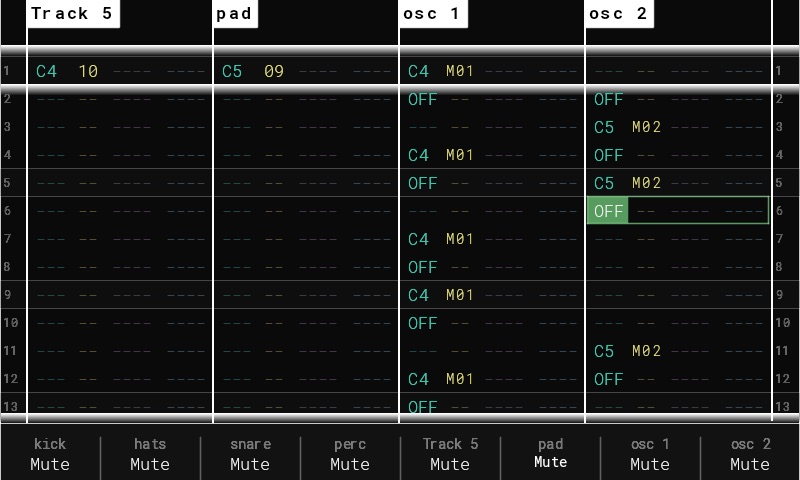
Task: Click instrument value 09 in pad row 1
Action: tap(274, 71)
